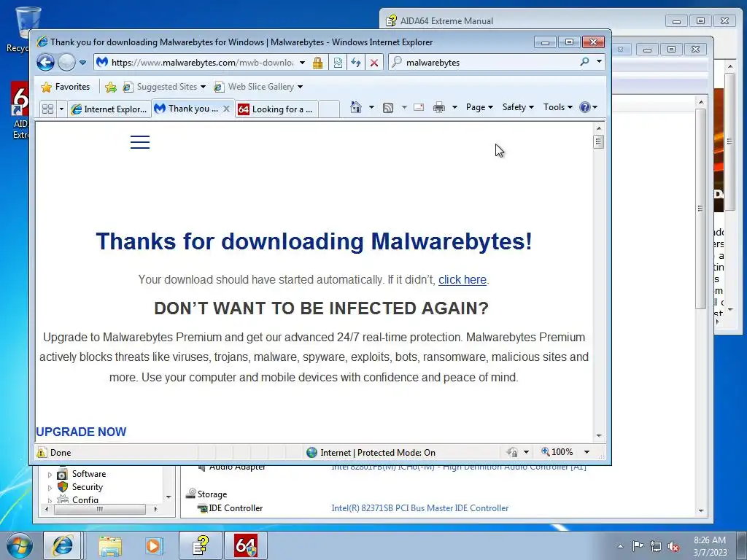This screenshot has width=747, height=560.
Task: Open Windows Explorer from taskbar
Action: tap(110, 545)
